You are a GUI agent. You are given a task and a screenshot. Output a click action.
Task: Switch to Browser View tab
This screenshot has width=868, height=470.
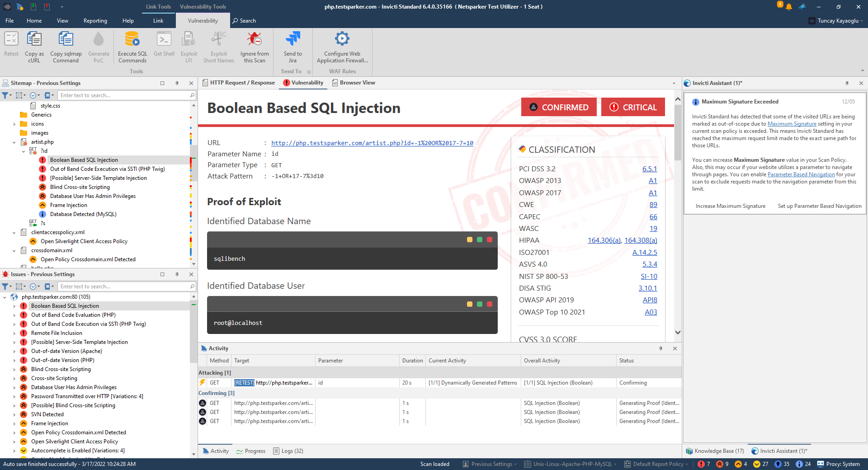(354, 83)
